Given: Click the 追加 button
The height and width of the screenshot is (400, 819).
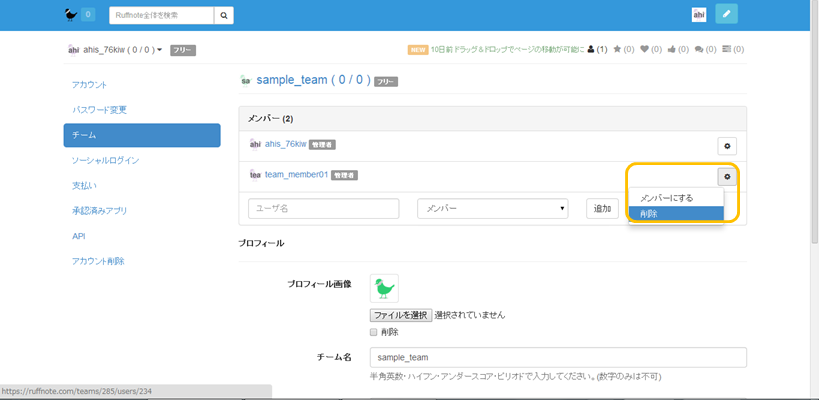Looking at the screenshot, I should (x=602, y=209).
